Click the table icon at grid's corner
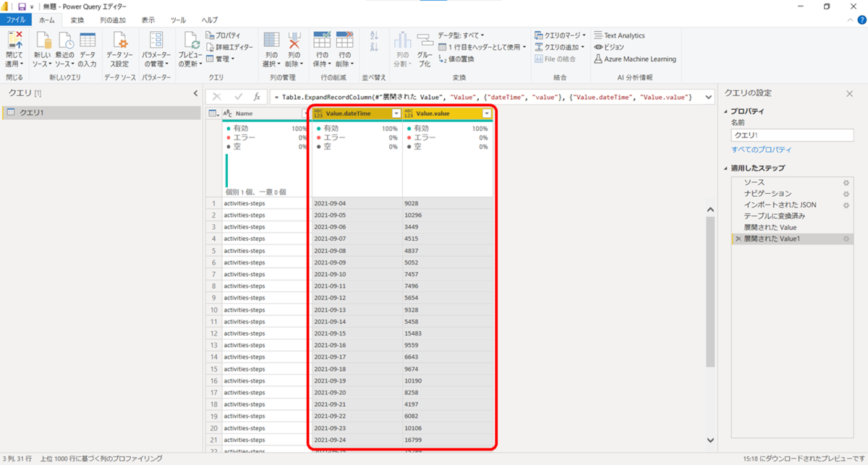The height and width of the screenshot is (465, 868). 213,113
